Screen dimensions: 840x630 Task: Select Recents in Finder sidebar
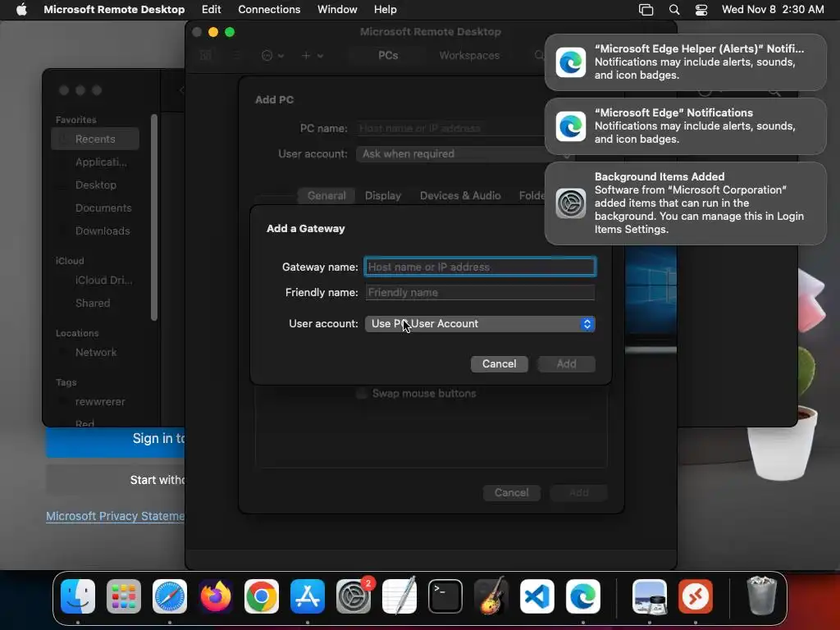click(95, 139)
